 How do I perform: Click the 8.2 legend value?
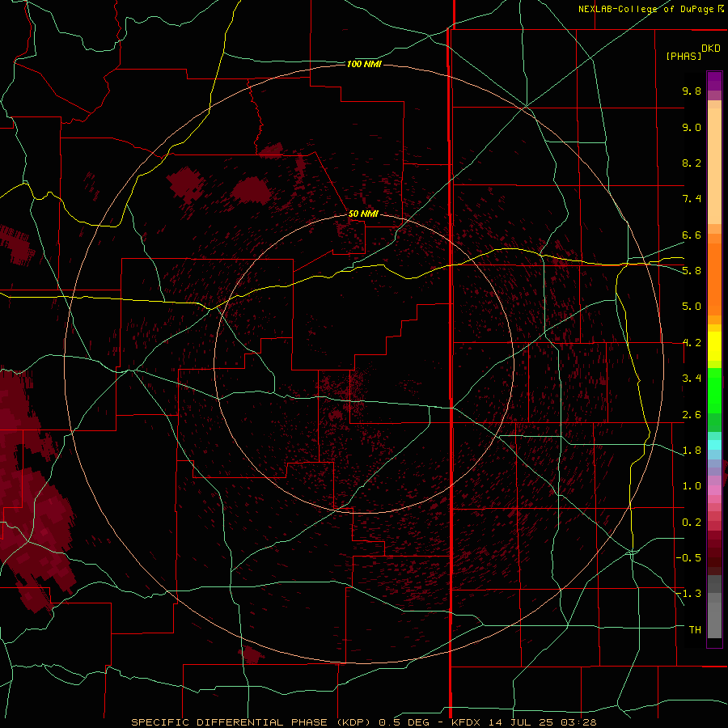tap(692, 163)
